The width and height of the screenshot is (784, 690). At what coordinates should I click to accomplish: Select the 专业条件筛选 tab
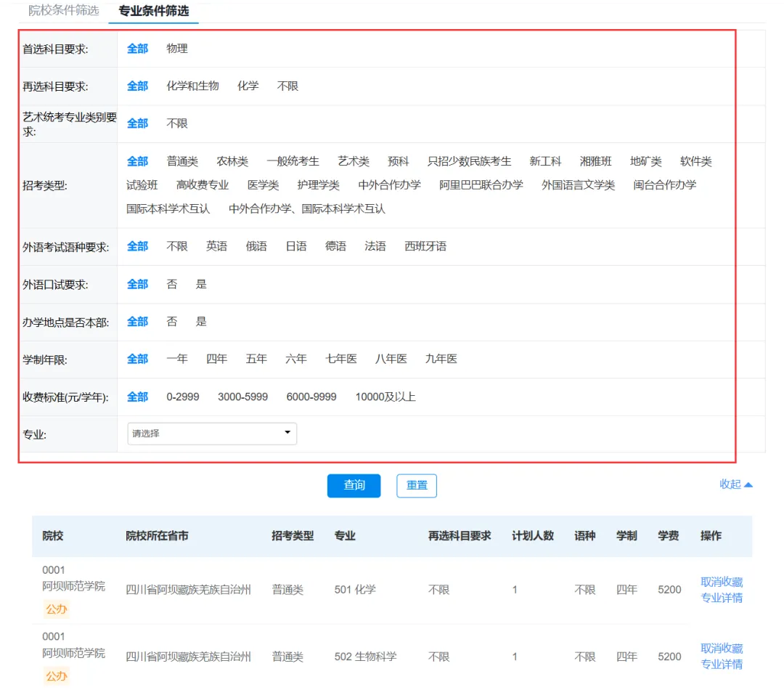pyautogui.click(x=153, y=11)
